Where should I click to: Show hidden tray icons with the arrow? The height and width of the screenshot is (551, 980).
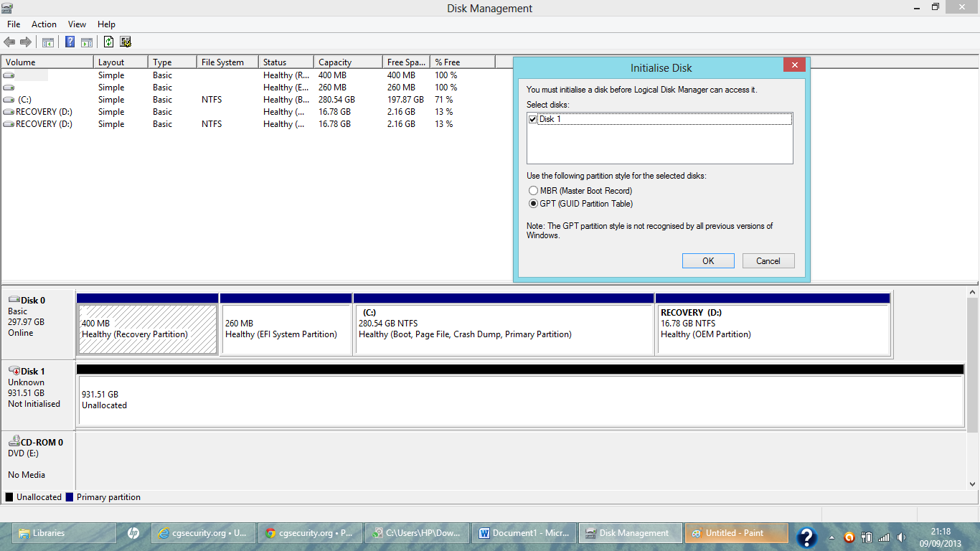[831, 537]
